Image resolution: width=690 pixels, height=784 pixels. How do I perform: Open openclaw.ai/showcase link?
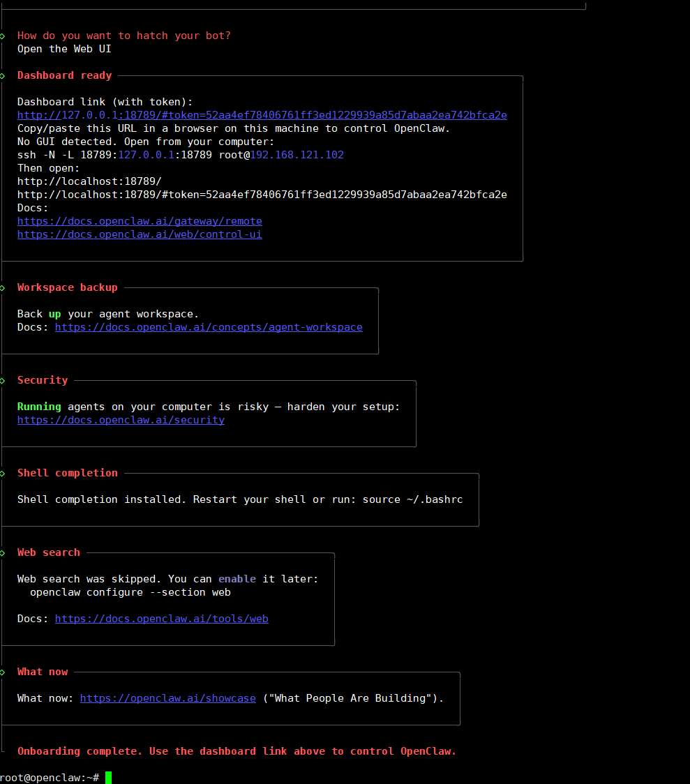tap(168, 698)
